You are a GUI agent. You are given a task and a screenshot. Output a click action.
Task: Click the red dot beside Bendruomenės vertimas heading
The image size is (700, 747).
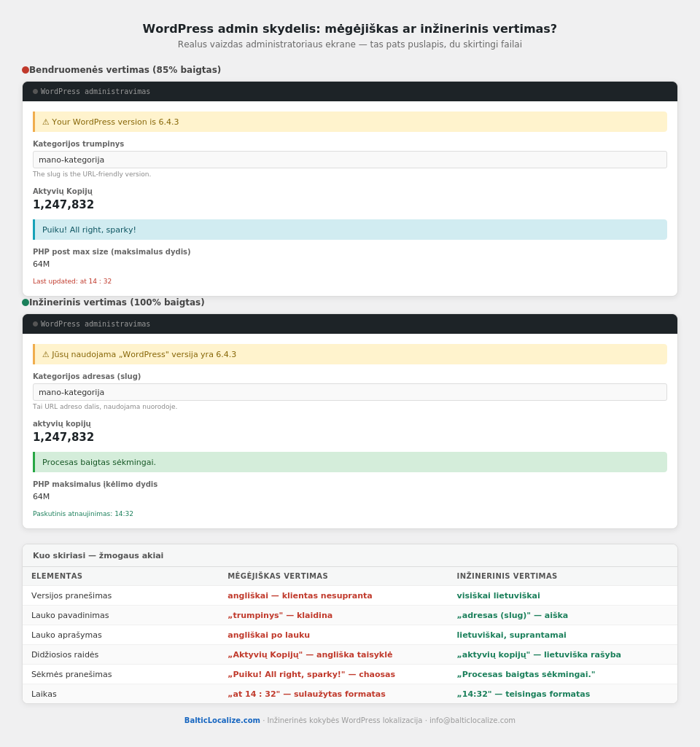pyautogui.click(x=26, y=70)
